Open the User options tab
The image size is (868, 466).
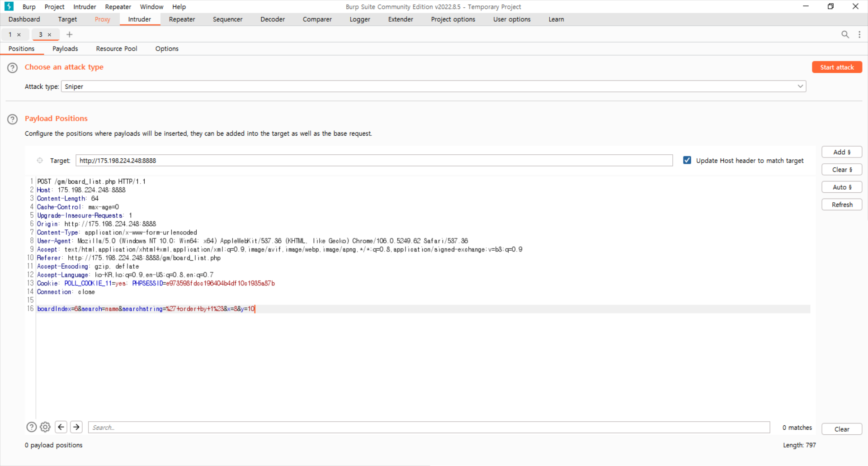[512, 19]
